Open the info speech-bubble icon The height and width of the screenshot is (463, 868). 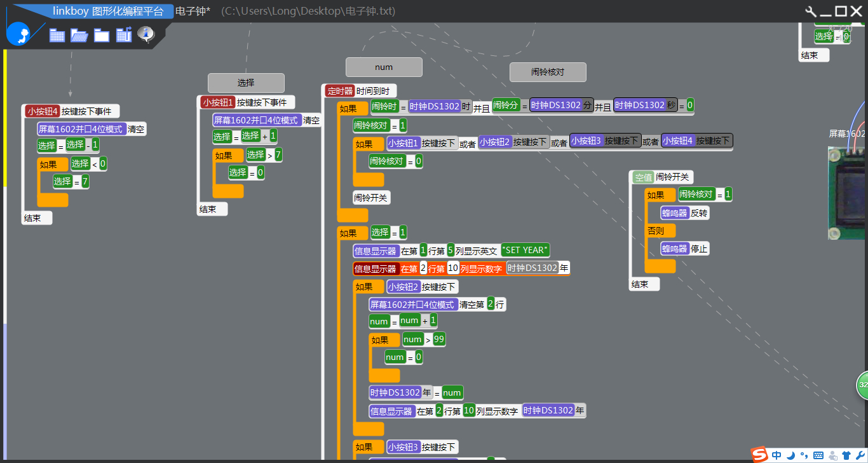pos(146,34)
